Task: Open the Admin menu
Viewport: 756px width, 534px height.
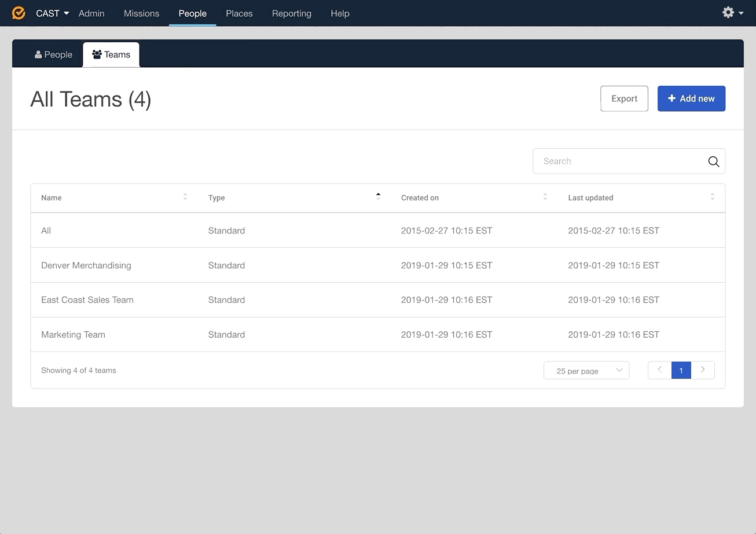Action: click(x=91, y=13)
